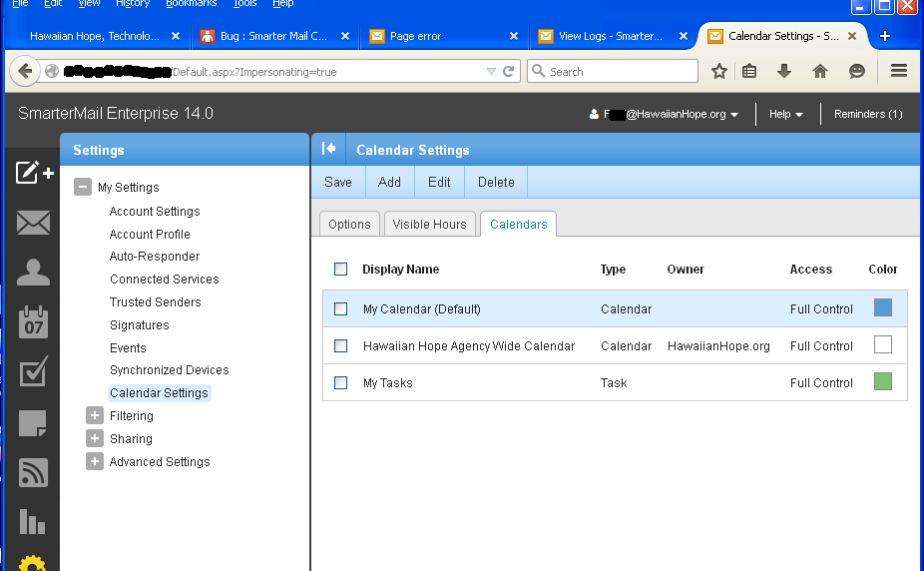Open the chat smiley icon in toolbar

(857, 72)
